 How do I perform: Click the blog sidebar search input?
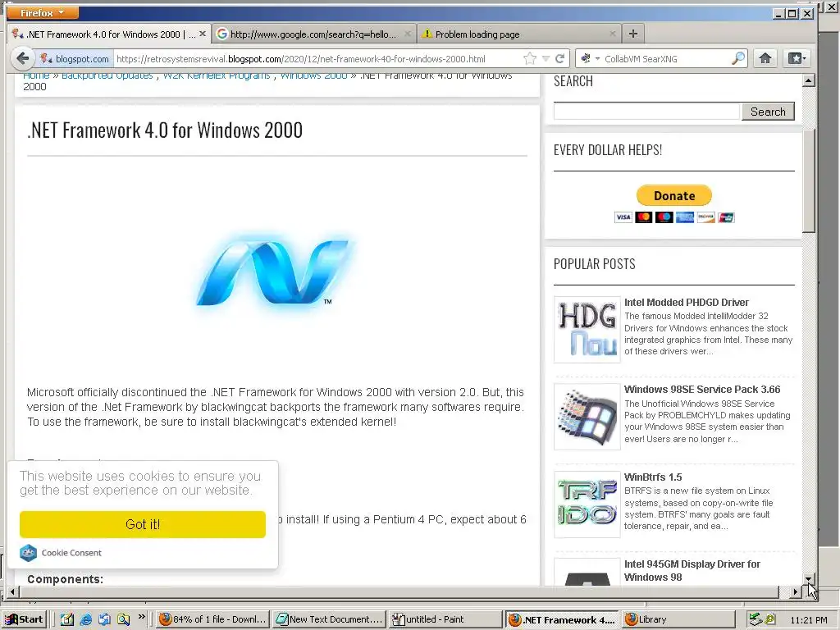(646, 112)
